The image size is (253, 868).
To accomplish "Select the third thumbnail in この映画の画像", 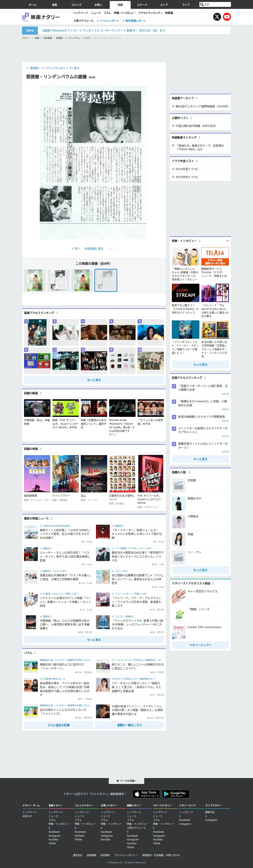I will (x=82, y=280).
